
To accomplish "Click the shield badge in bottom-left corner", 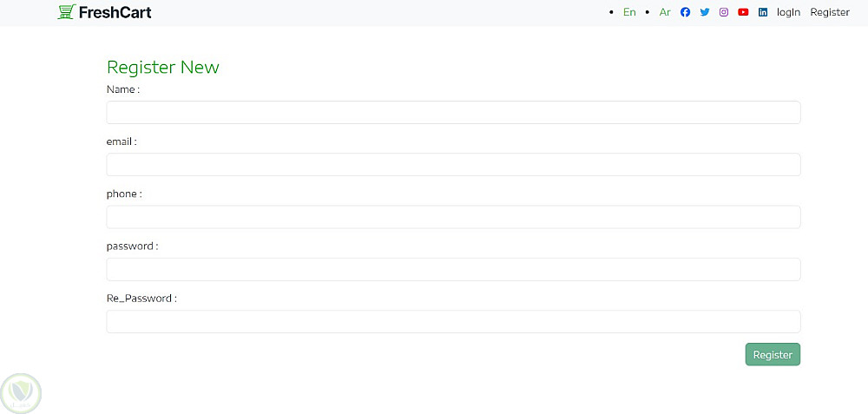I will [22, 393].
